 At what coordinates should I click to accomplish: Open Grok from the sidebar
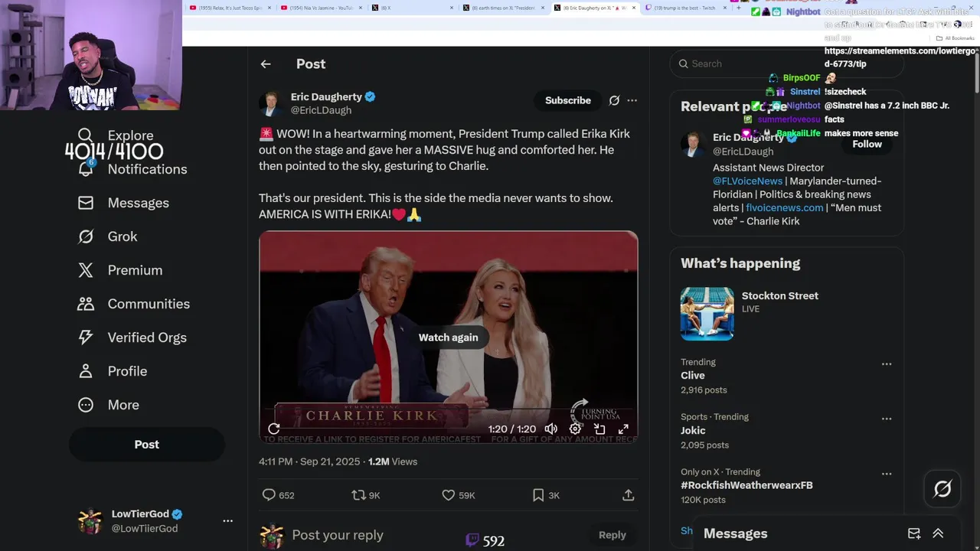tap(107, 236)
